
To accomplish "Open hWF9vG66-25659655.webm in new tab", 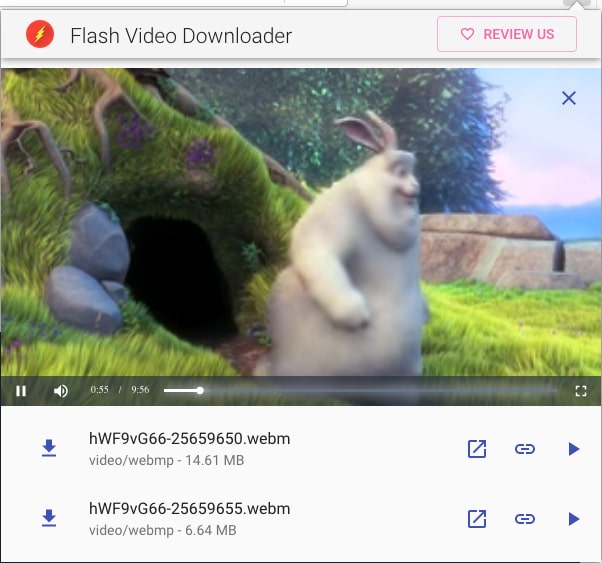I will [x=477, y=519].
